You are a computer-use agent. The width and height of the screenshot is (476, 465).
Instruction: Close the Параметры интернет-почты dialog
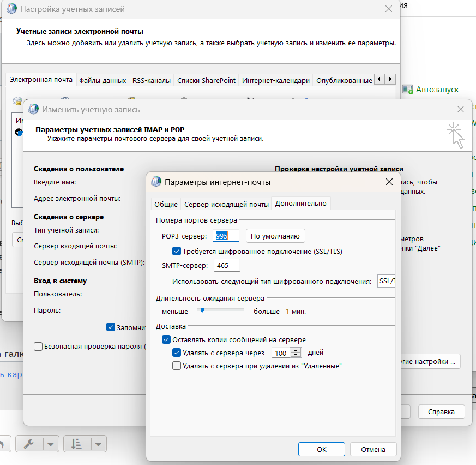tap(389, 182)
